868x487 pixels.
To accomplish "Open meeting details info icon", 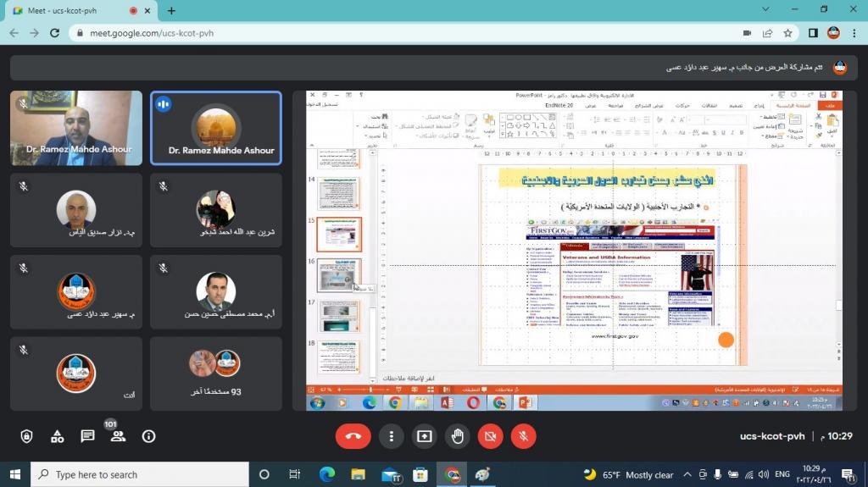I will [x=148, y=436].
